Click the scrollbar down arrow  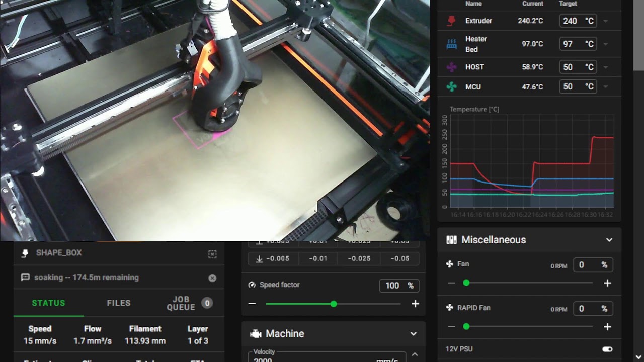[x=638, y=357]
